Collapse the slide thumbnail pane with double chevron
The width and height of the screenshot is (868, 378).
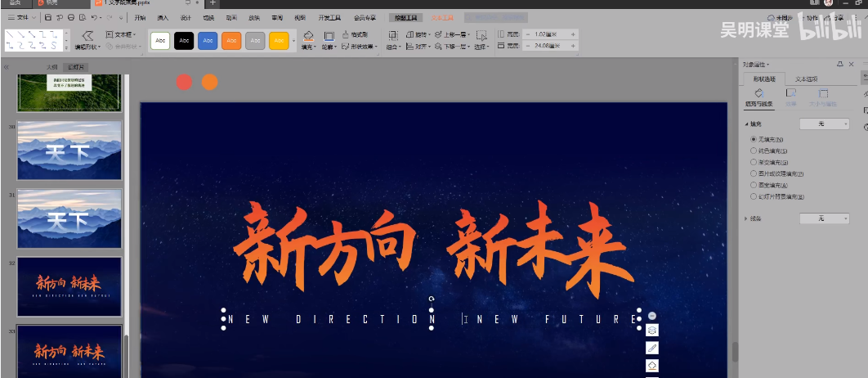tap(6, 67)
